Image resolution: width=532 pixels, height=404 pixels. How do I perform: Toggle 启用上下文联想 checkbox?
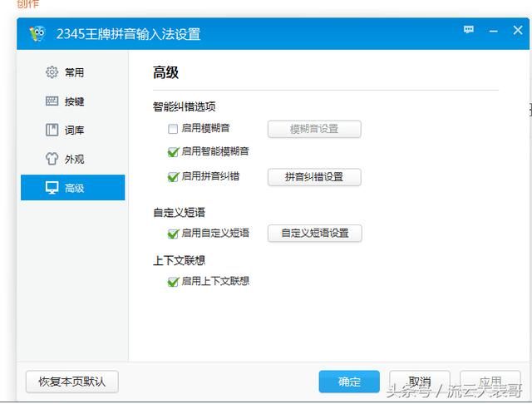tap(173, 282)
